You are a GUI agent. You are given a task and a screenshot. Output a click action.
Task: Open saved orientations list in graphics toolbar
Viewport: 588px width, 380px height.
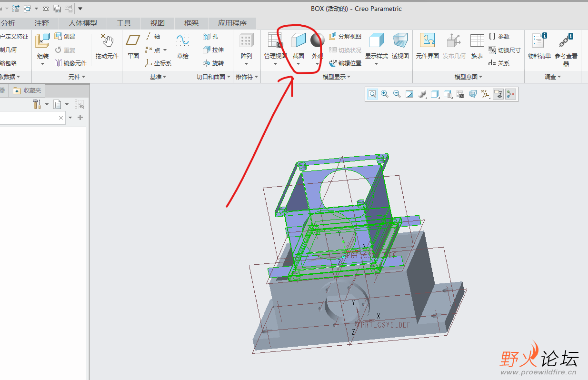(x=448, y=94)
